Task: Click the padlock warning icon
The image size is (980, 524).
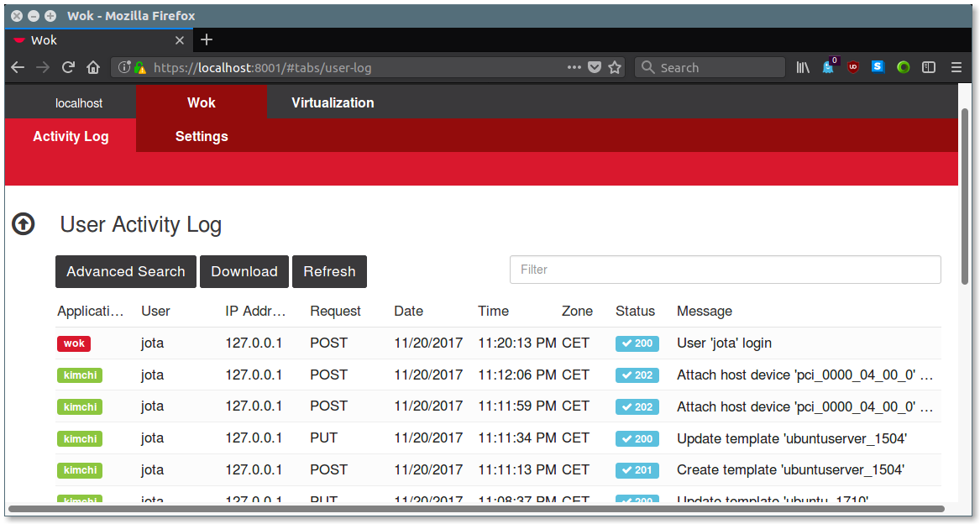Action: coord(140,67)
